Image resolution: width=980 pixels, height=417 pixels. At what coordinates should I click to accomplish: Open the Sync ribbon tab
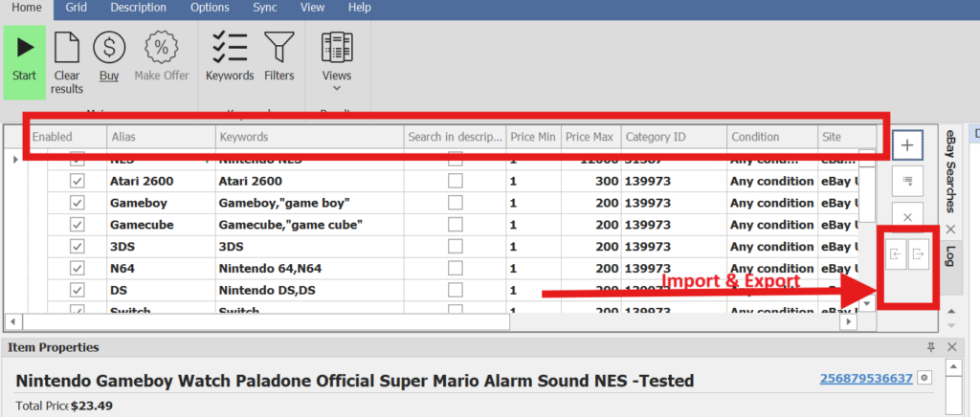click(265, 8)
